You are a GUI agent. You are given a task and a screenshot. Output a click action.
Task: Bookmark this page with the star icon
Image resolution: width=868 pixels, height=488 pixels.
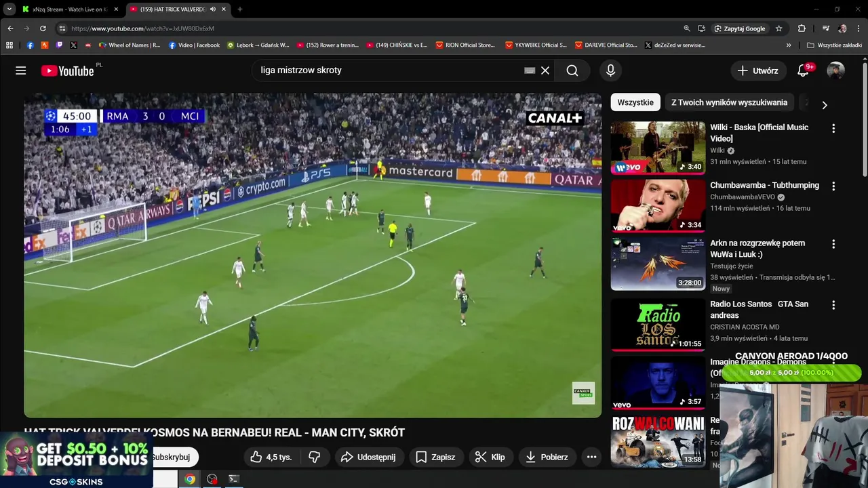tap(779, 28)
